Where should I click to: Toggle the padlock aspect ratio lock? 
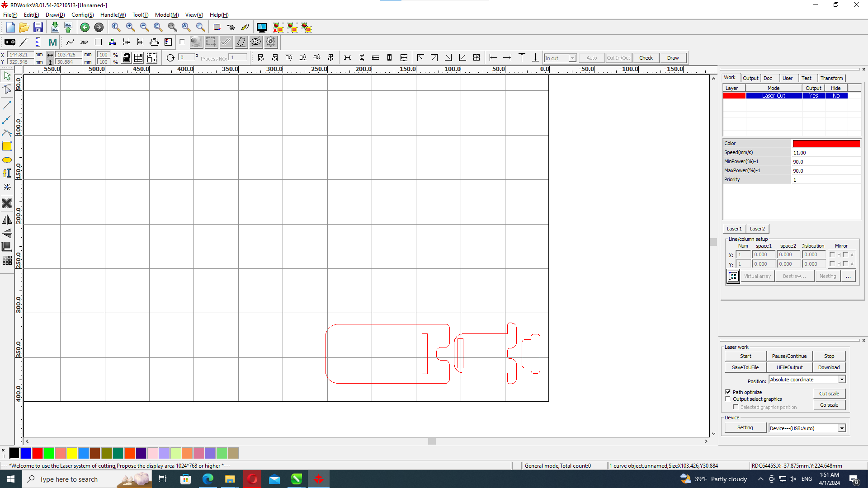(x=127, y=58)
